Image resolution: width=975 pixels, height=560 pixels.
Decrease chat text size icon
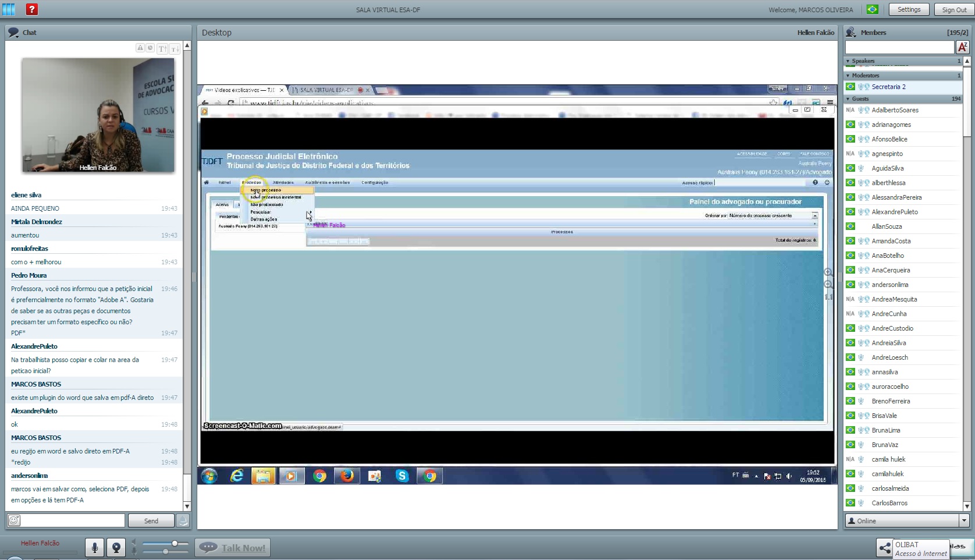coord(174,49)
